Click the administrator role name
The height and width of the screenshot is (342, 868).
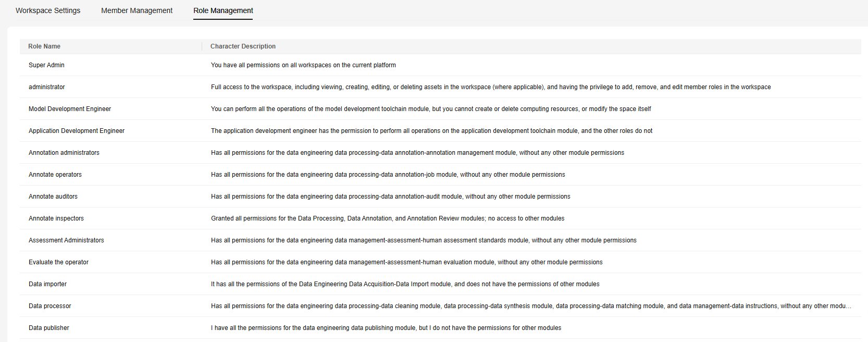[47, 87]
